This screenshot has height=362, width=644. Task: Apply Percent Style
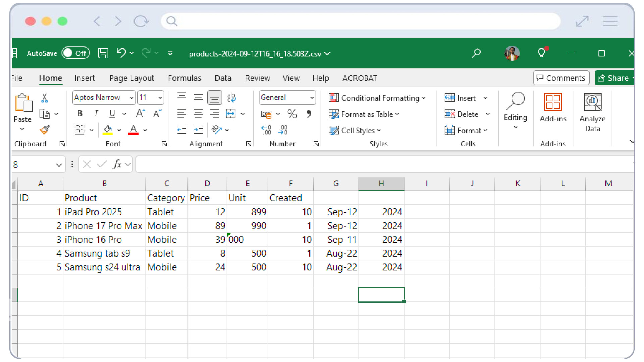292,114
